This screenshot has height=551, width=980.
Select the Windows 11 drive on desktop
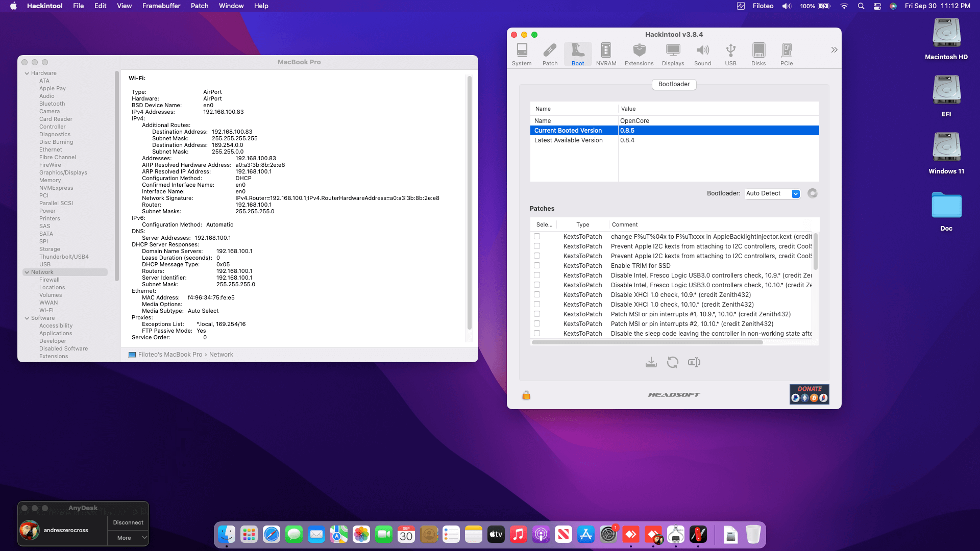click(946, 154)
